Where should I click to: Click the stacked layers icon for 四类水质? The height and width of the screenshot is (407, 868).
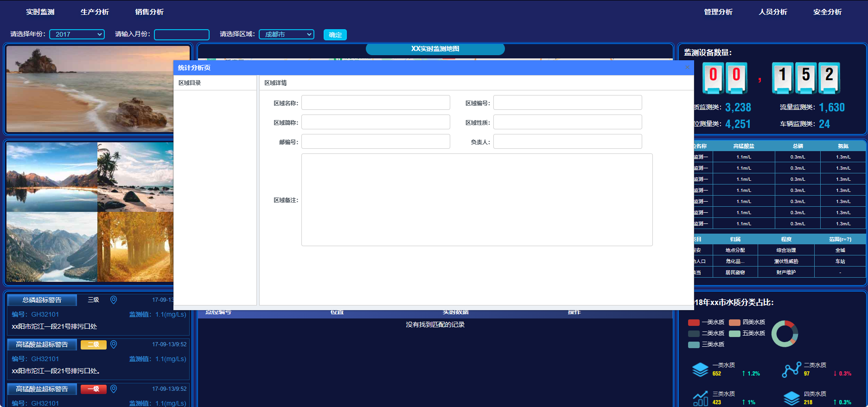[791, 398]
